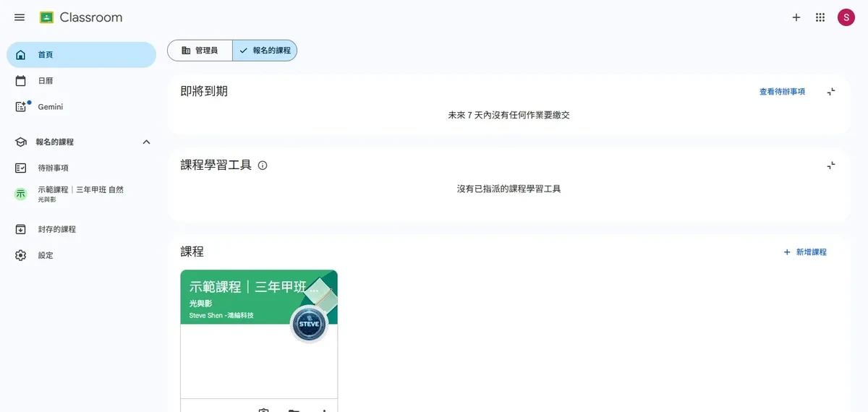
Task: Click the 課程學習工具 heading text
Action: pos(216,165)
